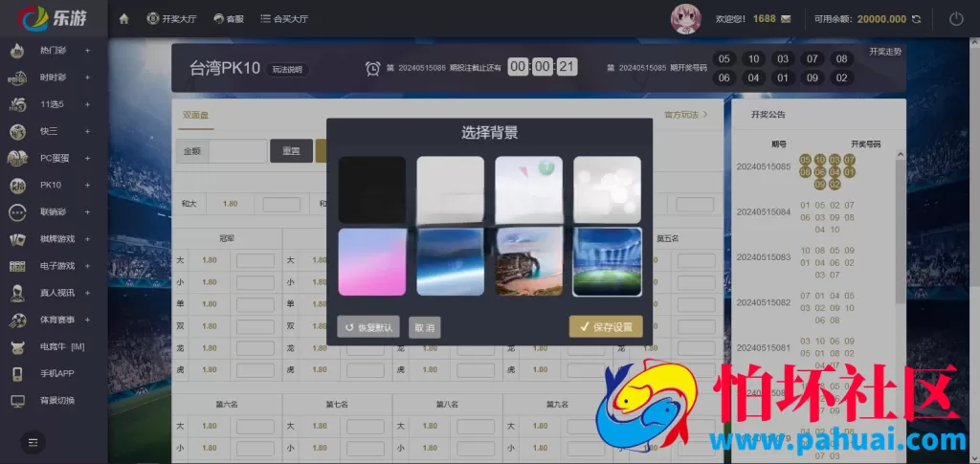The width and height of the screenshot is (980, 464).
Task: Click 冠军 大 bet input field
Action: click(x=255, y=260)
